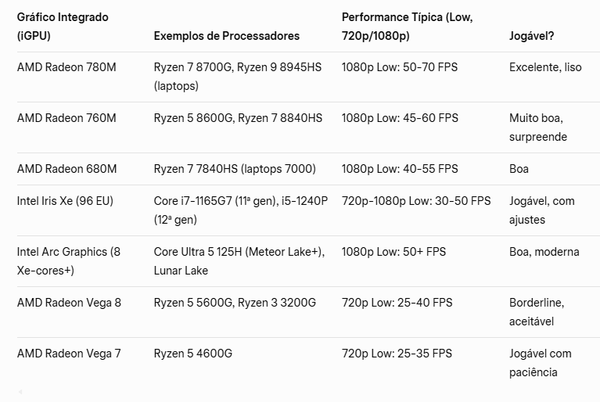Screen dimensions: 600x402
Task: Click the Ryzen 5 8600G processors cell
Action: 238,118
